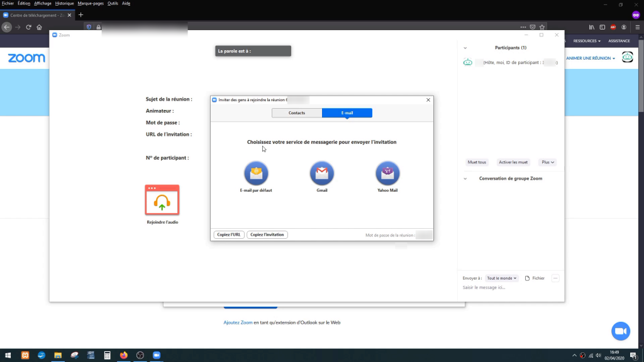Expand ANIMER UNE RÉUNION dropdown
644x362 pixels.
591,58
